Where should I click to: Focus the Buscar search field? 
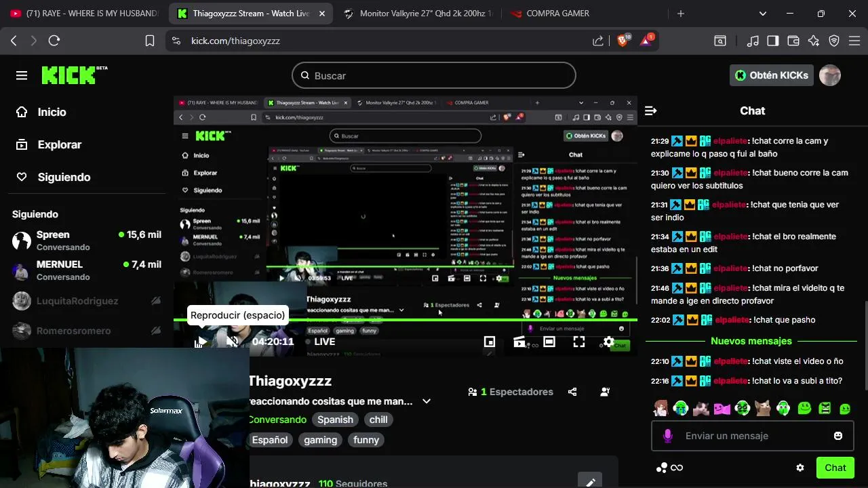coord(434,75)
